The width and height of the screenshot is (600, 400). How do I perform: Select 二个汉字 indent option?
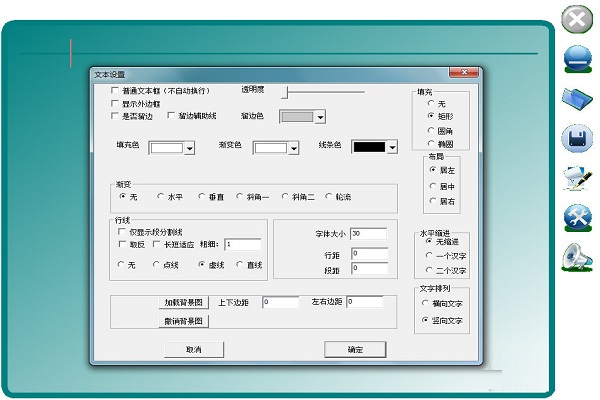(429, 270)
